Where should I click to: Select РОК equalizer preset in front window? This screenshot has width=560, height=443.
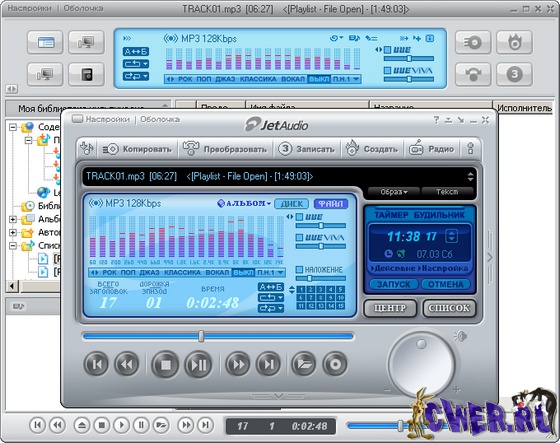click(x=109, y=273)
